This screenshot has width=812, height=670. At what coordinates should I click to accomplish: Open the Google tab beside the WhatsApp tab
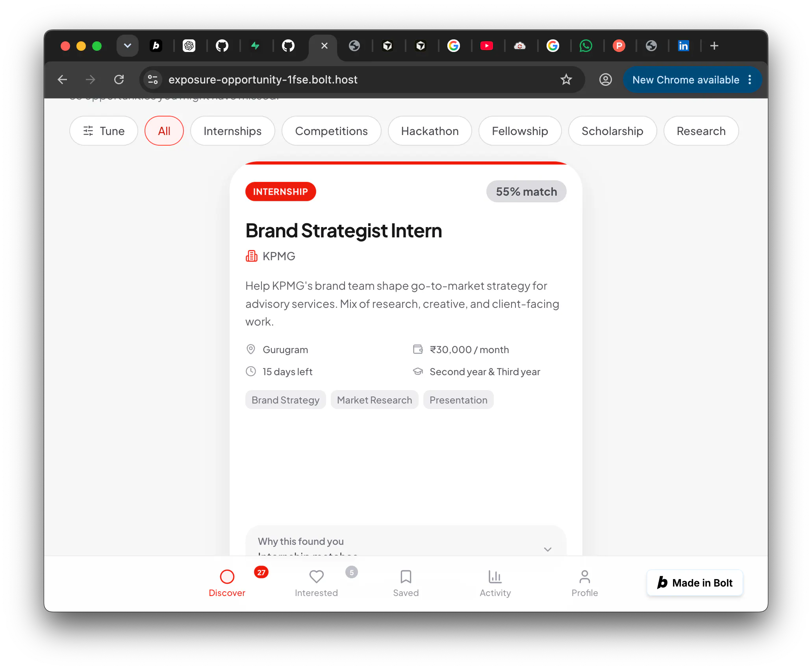553,46
